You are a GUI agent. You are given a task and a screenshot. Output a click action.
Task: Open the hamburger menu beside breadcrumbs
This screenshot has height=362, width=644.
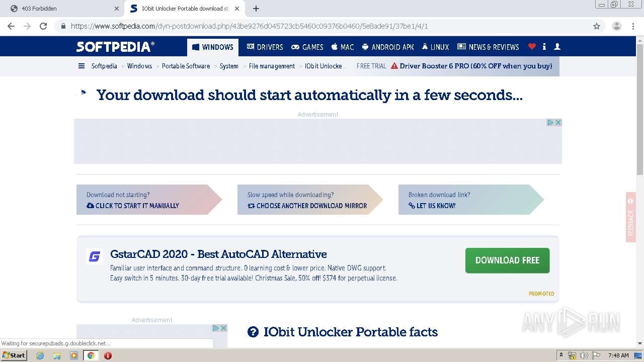coord(82,66)
